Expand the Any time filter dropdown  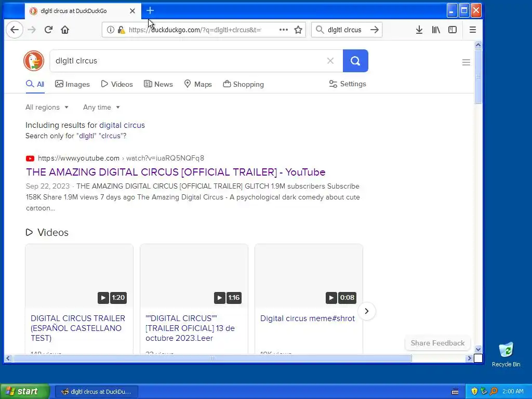click(101, 107)
